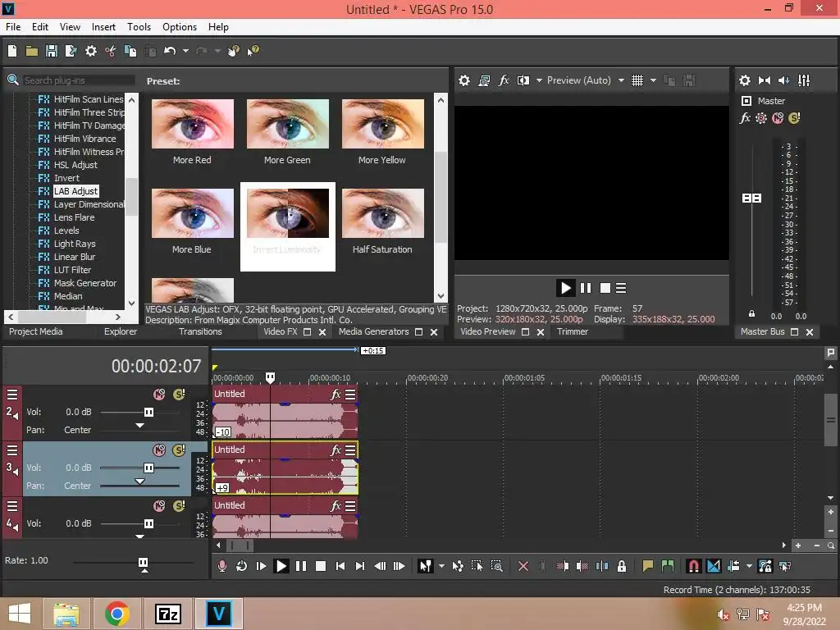Switch to Project Media tab
This screenshot has width=840, height=630.
36,331
